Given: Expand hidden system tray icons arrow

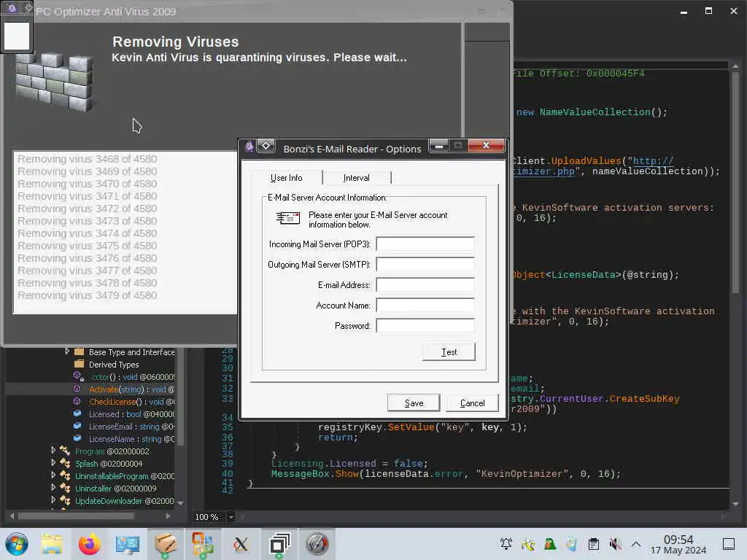Looking at the screenshot, I should coord(636,544).
